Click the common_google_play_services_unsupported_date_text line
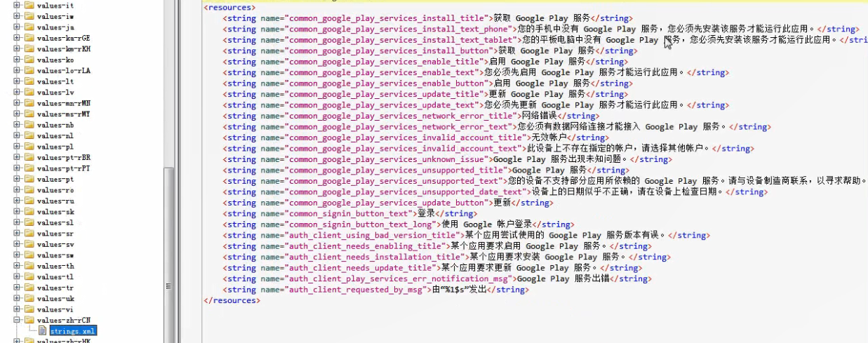 (495, 192)
